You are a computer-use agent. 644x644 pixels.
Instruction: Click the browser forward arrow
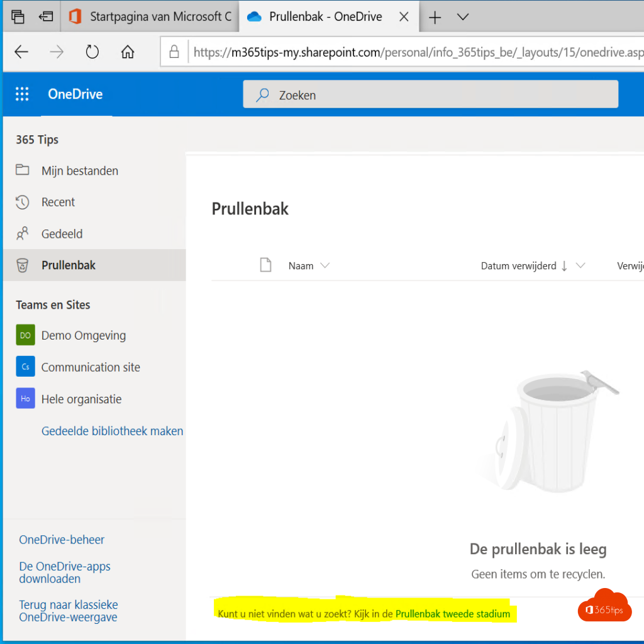pos(56,52)
